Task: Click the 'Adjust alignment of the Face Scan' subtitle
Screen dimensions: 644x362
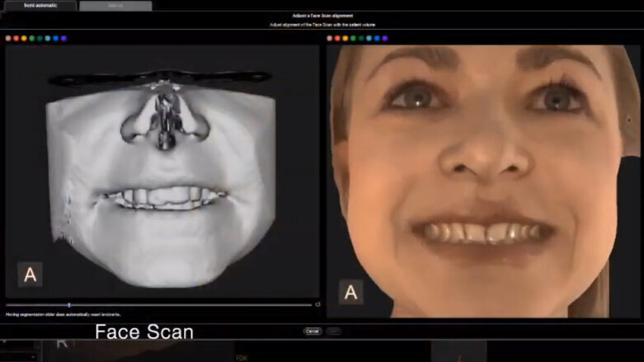Action: point(322,25)
